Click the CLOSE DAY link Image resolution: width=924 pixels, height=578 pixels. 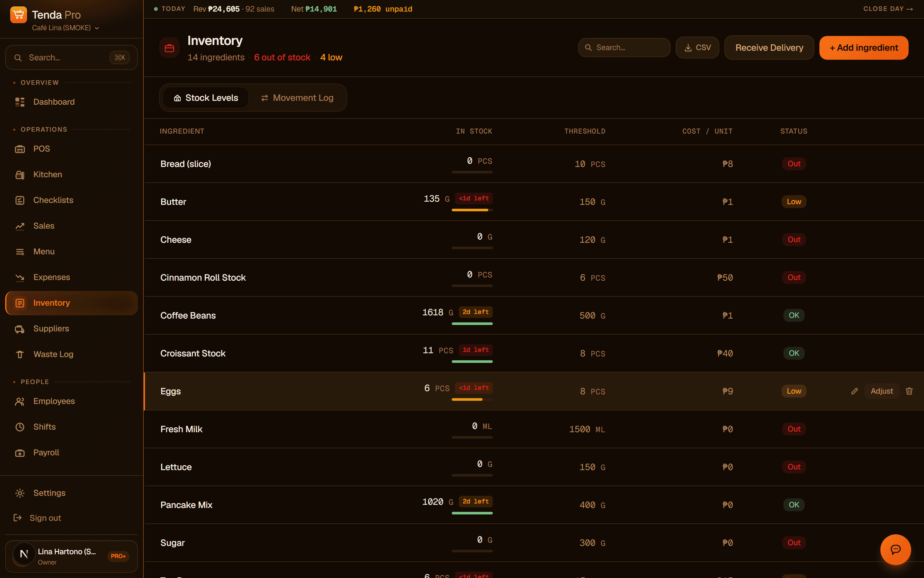(888, 9)
